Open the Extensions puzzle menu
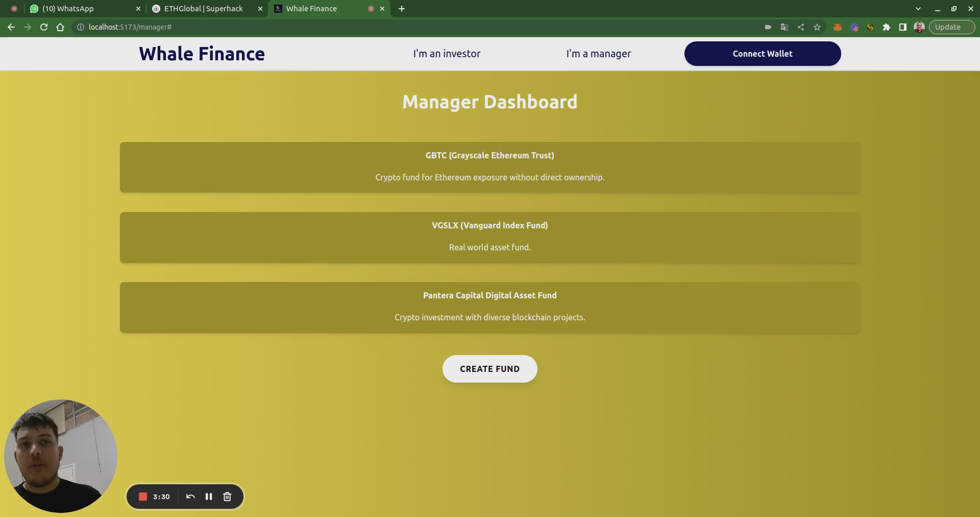The image size is (980, 517). (x=887, y=27)
